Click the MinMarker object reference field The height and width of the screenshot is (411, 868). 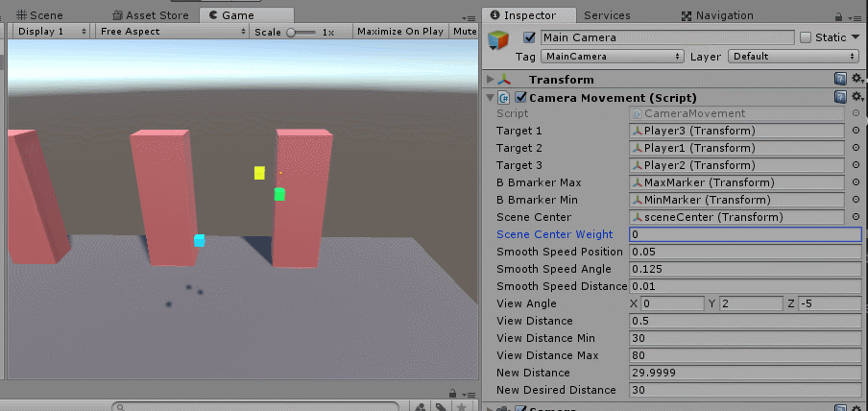point(736,200)
